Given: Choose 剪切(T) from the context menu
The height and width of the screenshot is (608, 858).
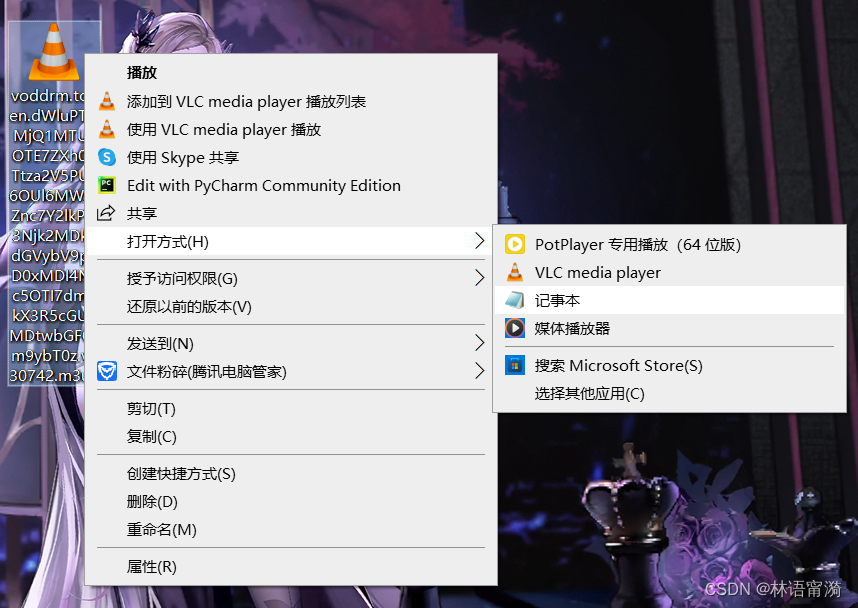Looking at the screenshot, I should click(292, 409).
